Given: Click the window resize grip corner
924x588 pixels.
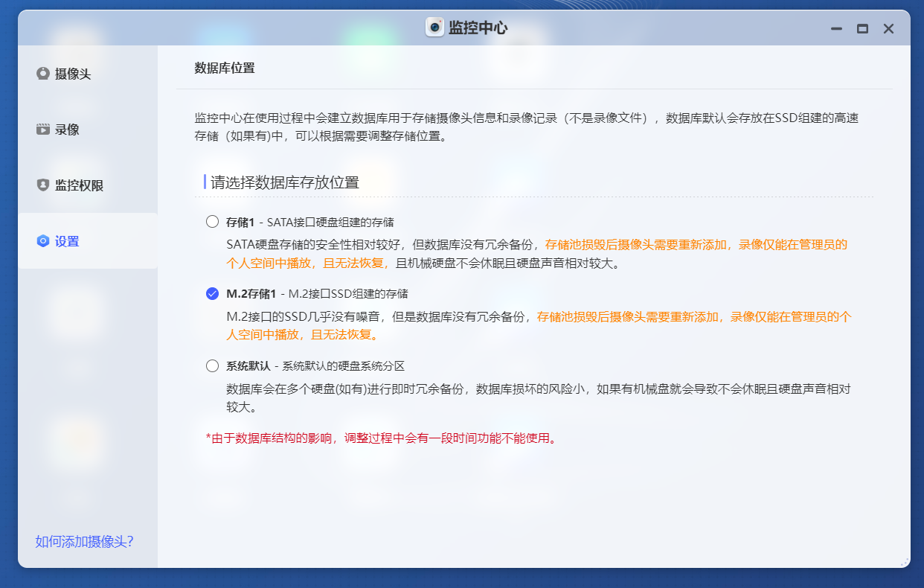Looking at the screenshot, I should [x=905, y=562].
